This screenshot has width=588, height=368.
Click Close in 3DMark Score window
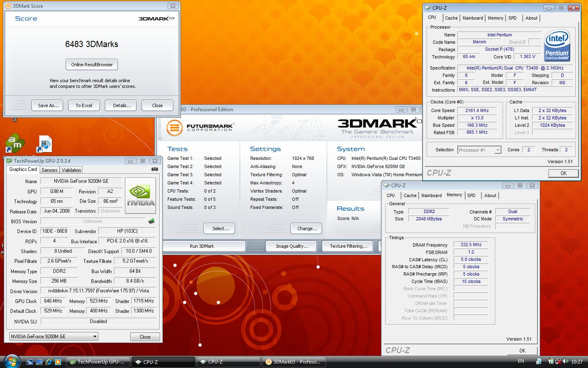tap(157, 105)
